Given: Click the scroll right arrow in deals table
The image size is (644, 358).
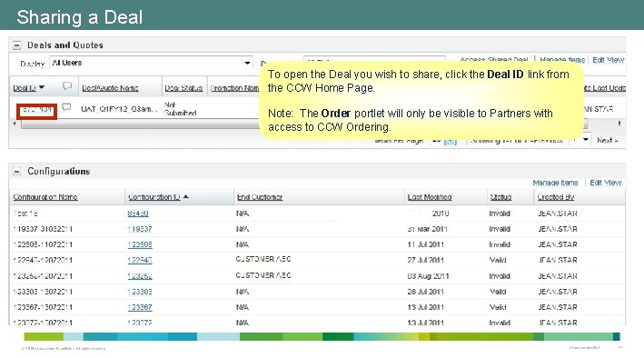Looking at the screenshot, I should point(619,124).
